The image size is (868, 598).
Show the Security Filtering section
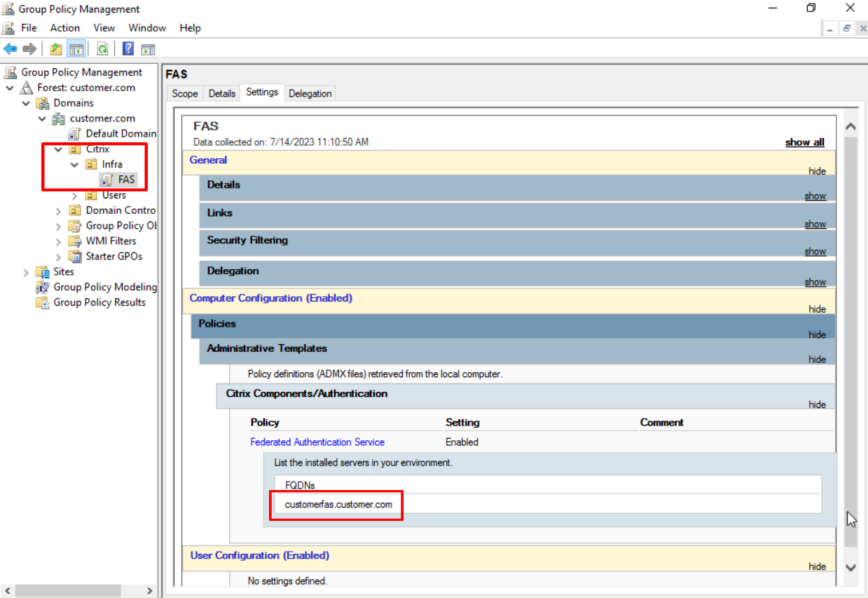point(815,252)
